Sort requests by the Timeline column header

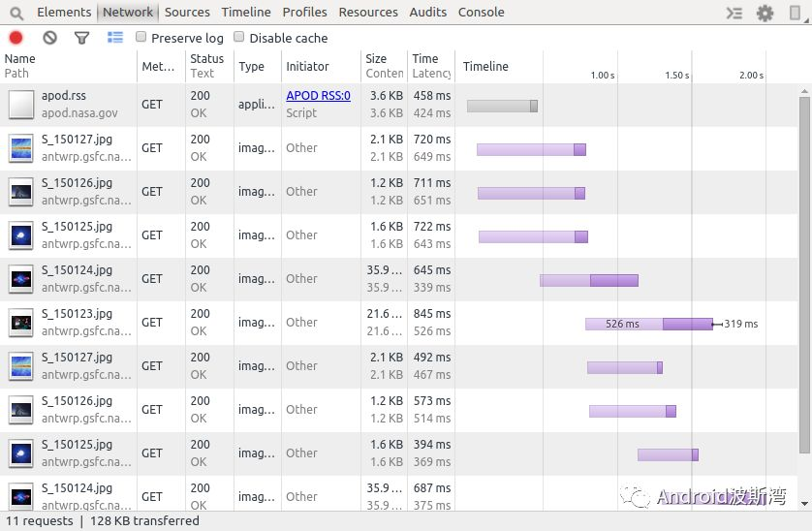(485, 66)
